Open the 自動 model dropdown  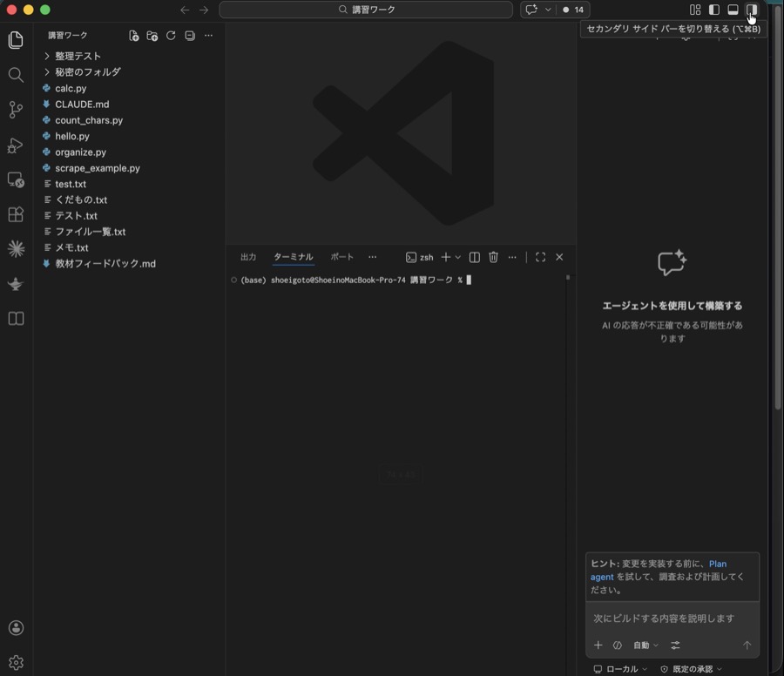pos(645,645)
